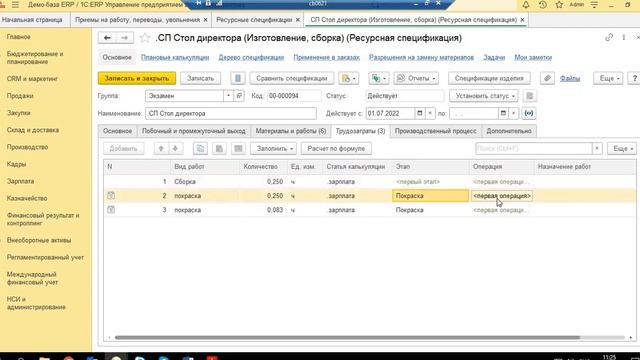640x360 pixels.
Task: Open the Установить статус dropdown
Action: pyautogui.click(x=484, y=96)
